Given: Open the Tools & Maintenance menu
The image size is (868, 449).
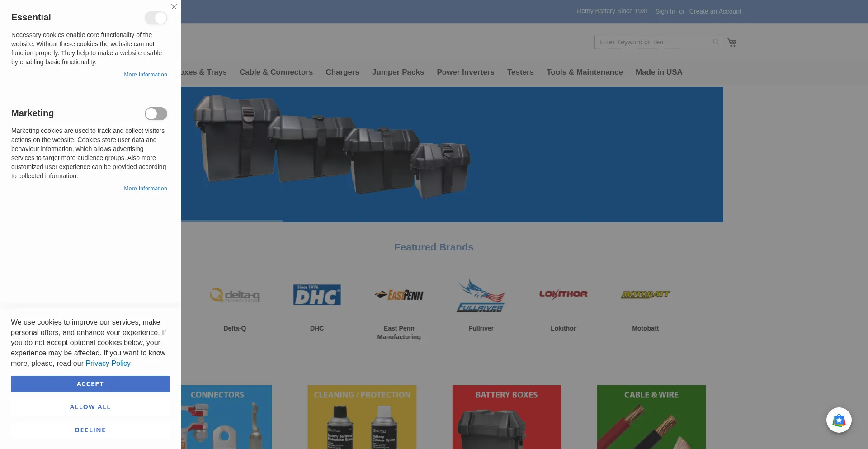Looking at the screenshot, I should click(585, 72).
